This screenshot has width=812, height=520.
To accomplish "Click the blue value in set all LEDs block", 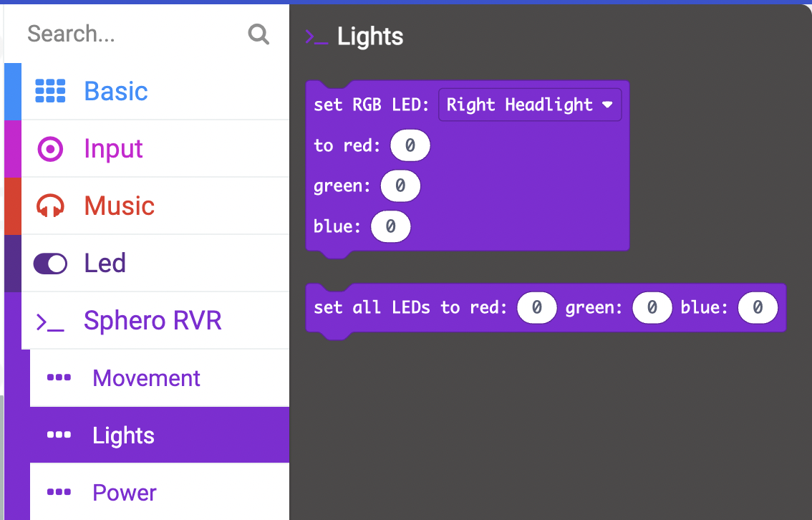I will point(758,307).
